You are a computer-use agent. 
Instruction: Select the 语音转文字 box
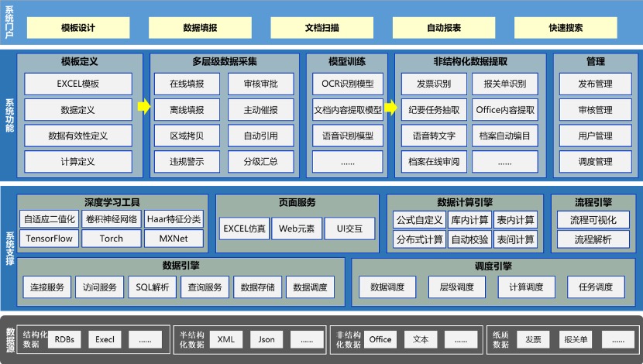[434, 136]
